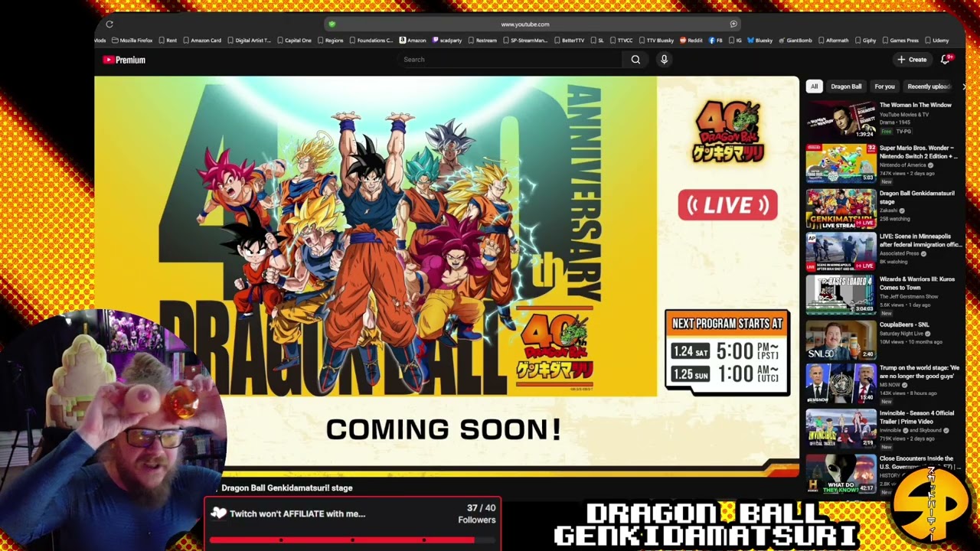Open CouplaBeers - SNL thumbnail

841,340
